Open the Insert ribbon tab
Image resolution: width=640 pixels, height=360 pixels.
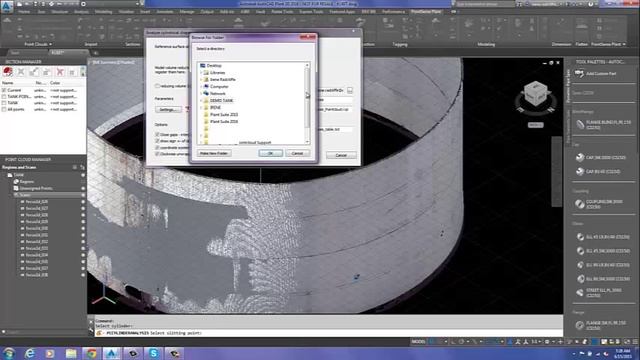click(x=145, y=12)
